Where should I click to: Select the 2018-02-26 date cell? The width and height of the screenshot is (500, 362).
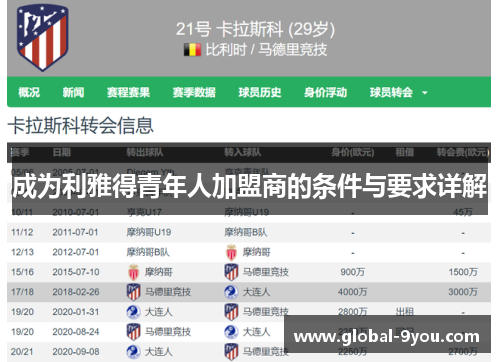[x=76, y=292]
